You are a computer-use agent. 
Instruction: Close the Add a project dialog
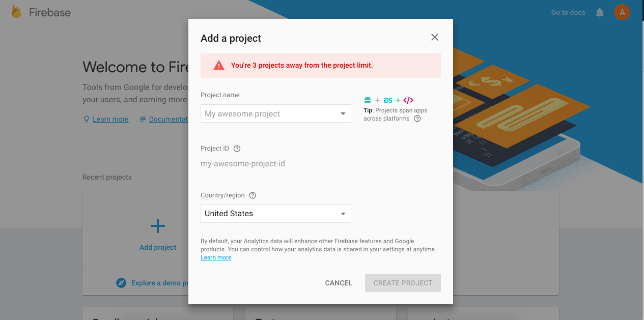pos(434,37)
